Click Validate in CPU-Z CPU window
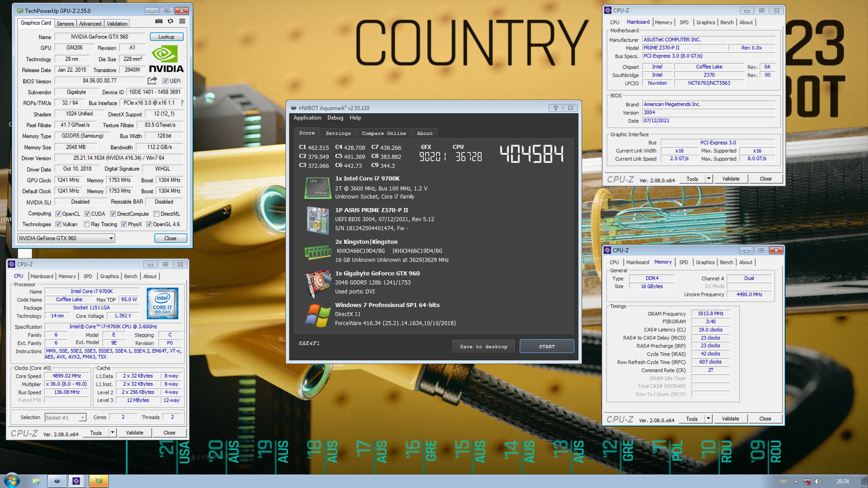The width and height of the screenshot is (868, 488). [x=134, y=432]
